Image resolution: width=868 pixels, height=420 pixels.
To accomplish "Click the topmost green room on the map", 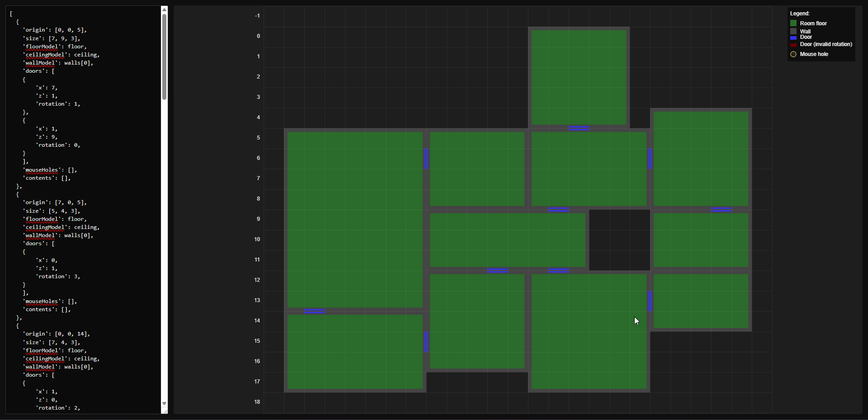I will pos(579,77).
